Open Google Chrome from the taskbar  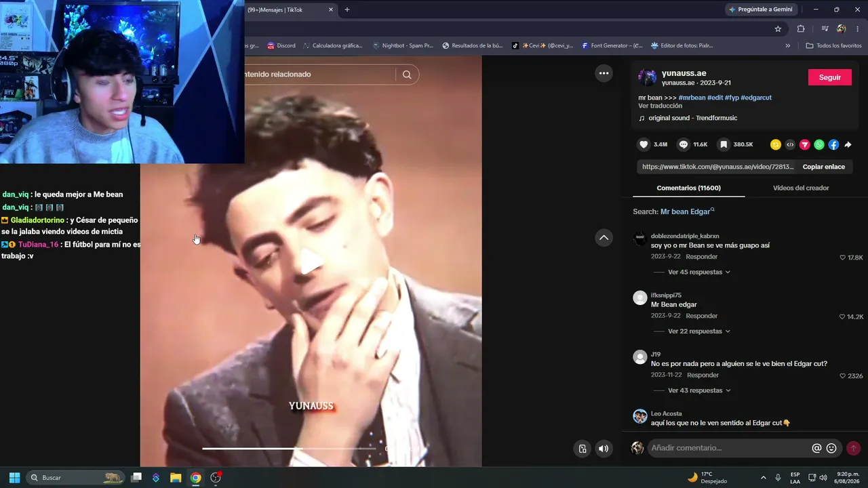195,477
